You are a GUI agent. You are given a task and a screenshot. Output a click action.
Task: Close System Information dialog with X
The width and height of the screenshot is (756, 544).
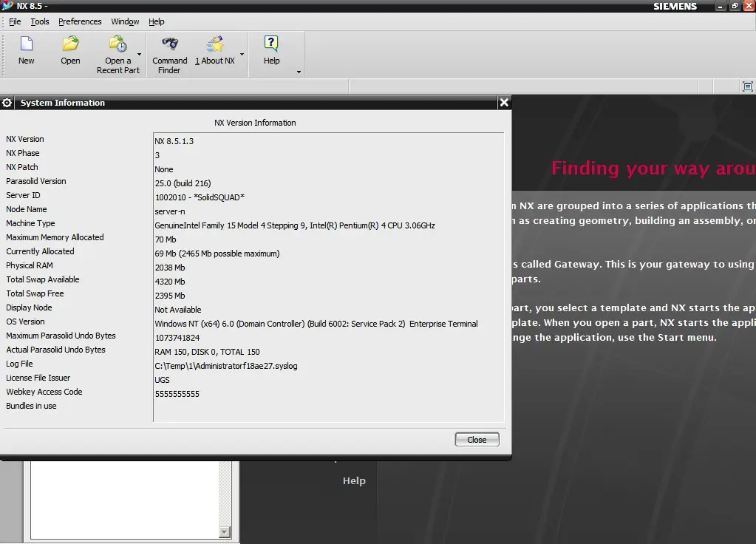click(504, 102)
